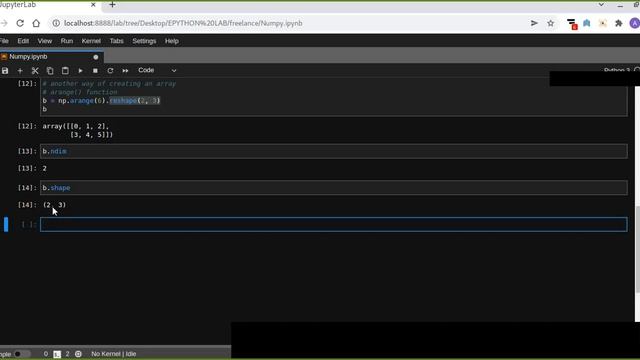Open the Edit menu
This screenshot has width=640, height=360.
[x=23, y=41]
